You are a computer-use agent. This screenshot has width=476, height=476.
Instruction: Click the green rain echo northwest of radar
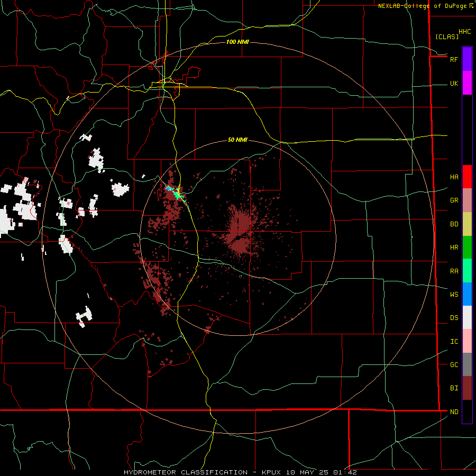click(177, 194)
